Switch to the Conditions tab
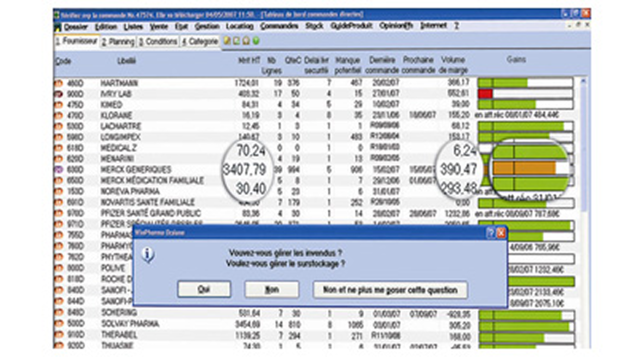Image resolution: width=644 pixels, height=357 pixels. (158, 41)
